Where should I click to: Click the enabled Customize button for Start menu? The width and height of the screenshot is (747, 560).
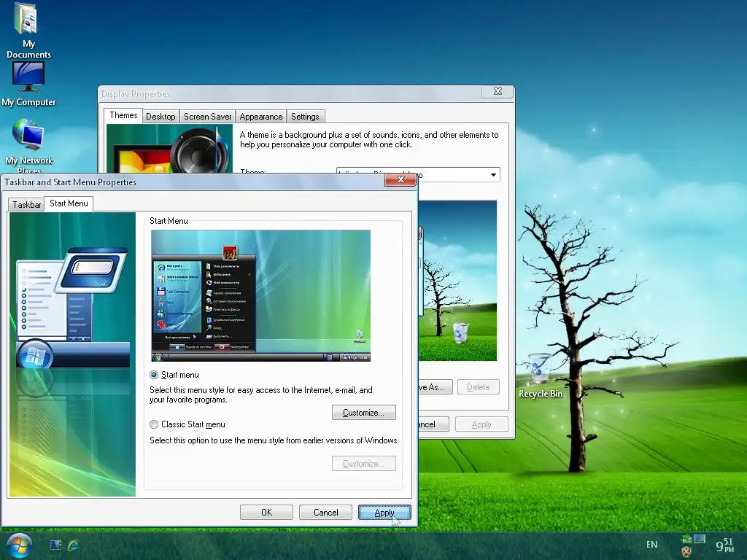(x=364, y=413)
